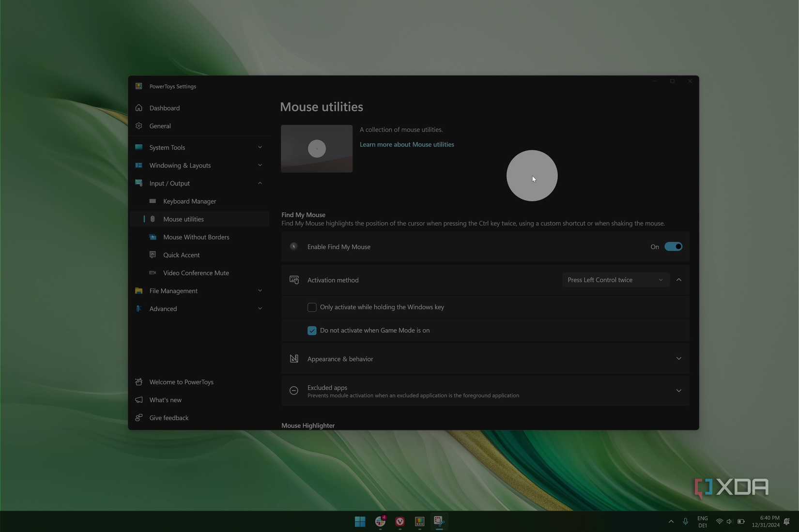Click the Appearance & behavior icon
This screenshot has width=799, height=532.
294,359
